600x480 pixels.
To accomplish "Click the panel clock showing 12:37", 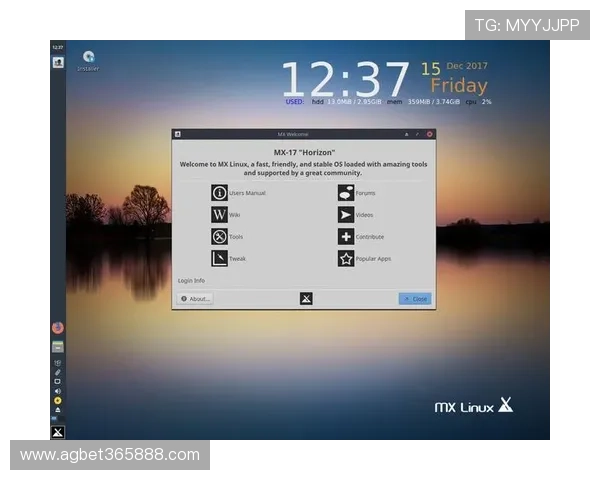I will pyautogui.click(x=57, y=47).
